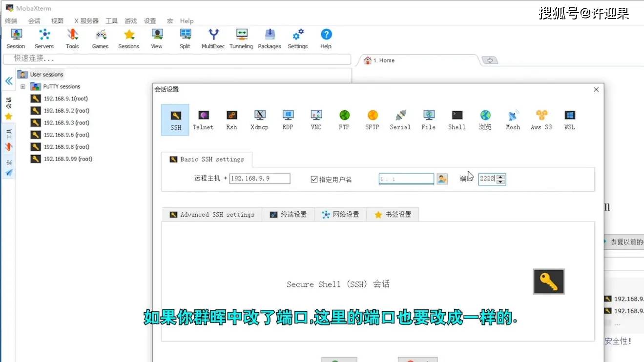This screenshot has width=644, height=362.
Task: Open the 终端 menu
Action: coord(11,21)
